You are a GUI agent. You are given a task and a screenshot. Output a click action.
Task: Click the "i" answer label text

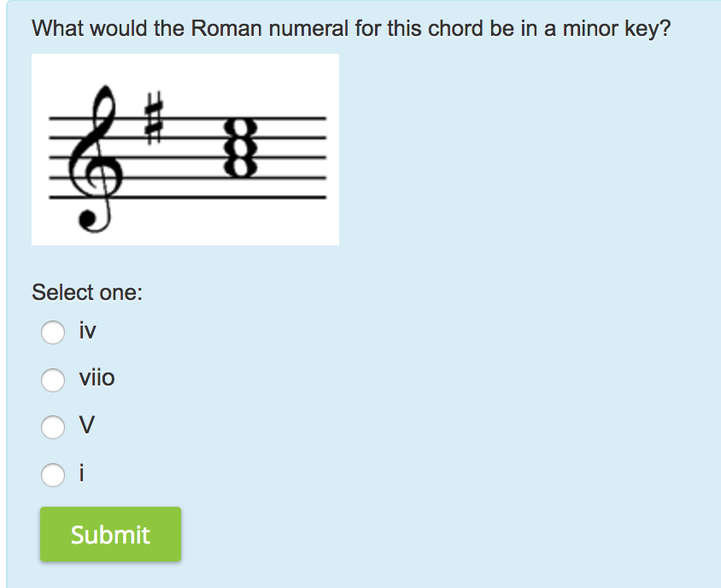(x=82, y=473)
